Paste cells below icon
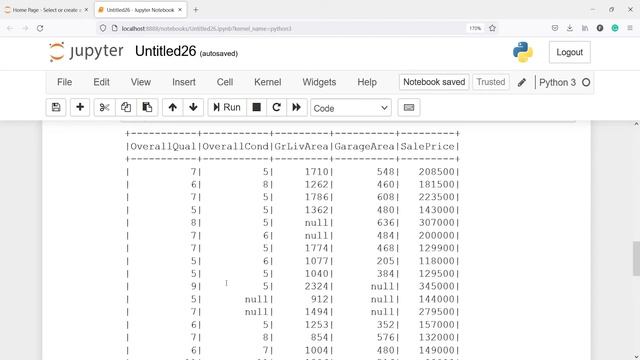This screenshot has width=640, height=360. [x=147, y=107]
